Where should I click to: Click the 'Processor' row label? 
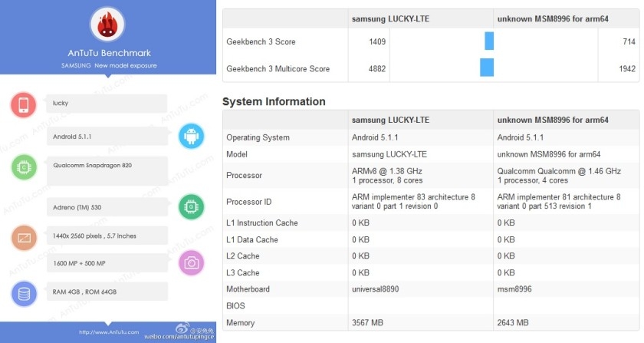coord(244,175)
